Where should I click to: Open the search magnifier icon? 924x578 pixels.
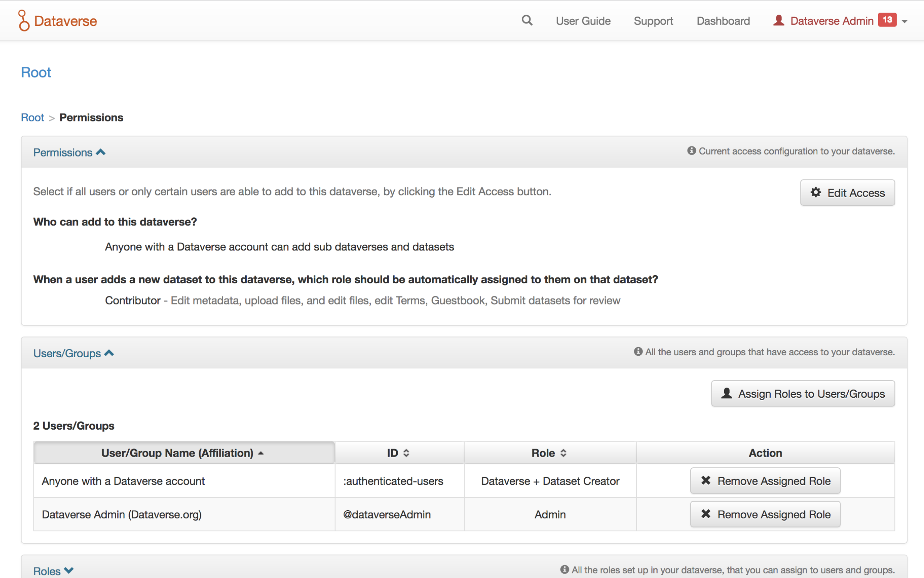click(x=527, y=20)
